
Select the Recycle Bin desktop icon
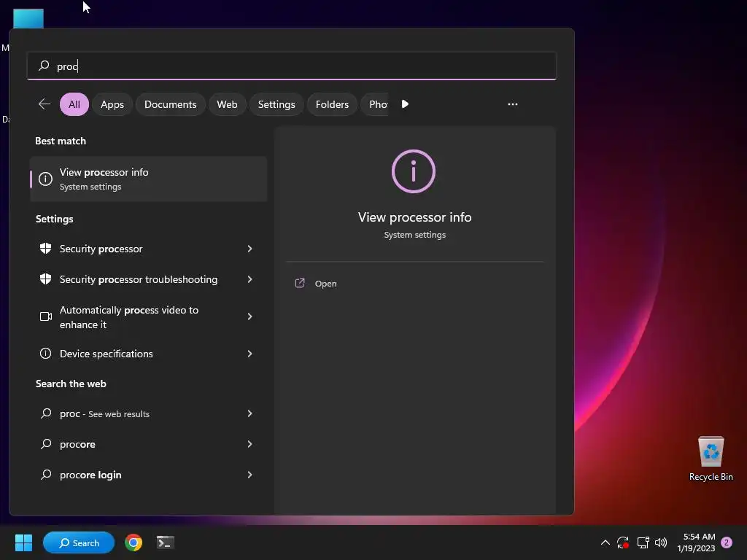click(711, 459)
